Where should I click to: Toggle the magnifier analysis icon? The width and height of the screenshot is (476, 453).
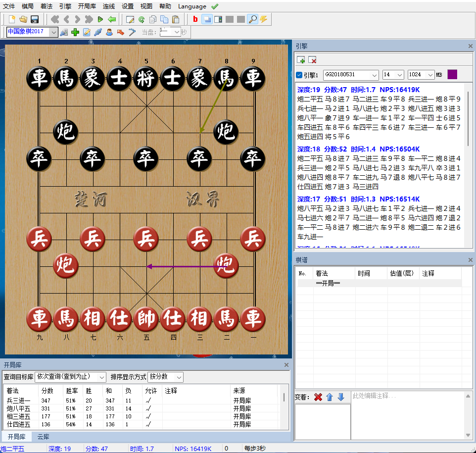(x=252, y=19)
